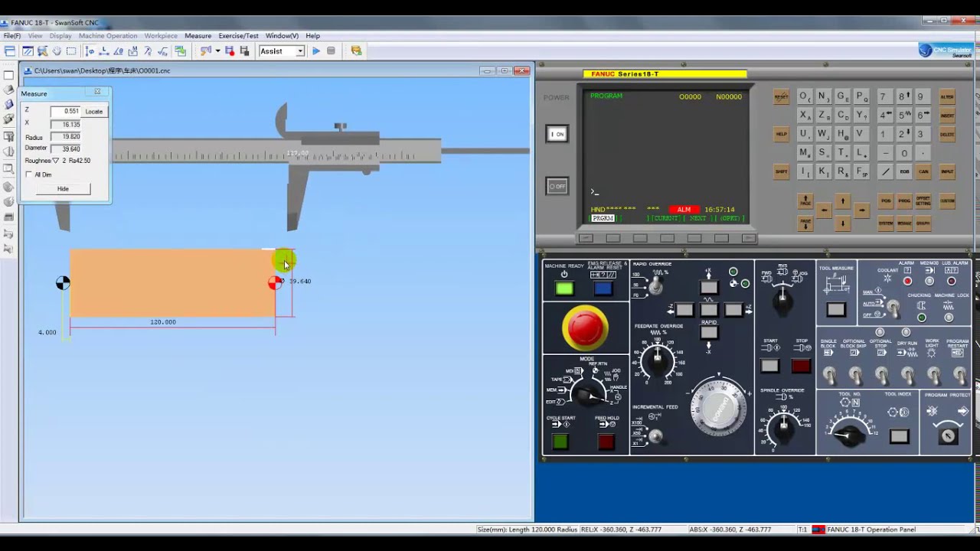This screenshot has height=551, width=980.
Task: Click the PAGE up key
Action: click(x=805, y=201)
